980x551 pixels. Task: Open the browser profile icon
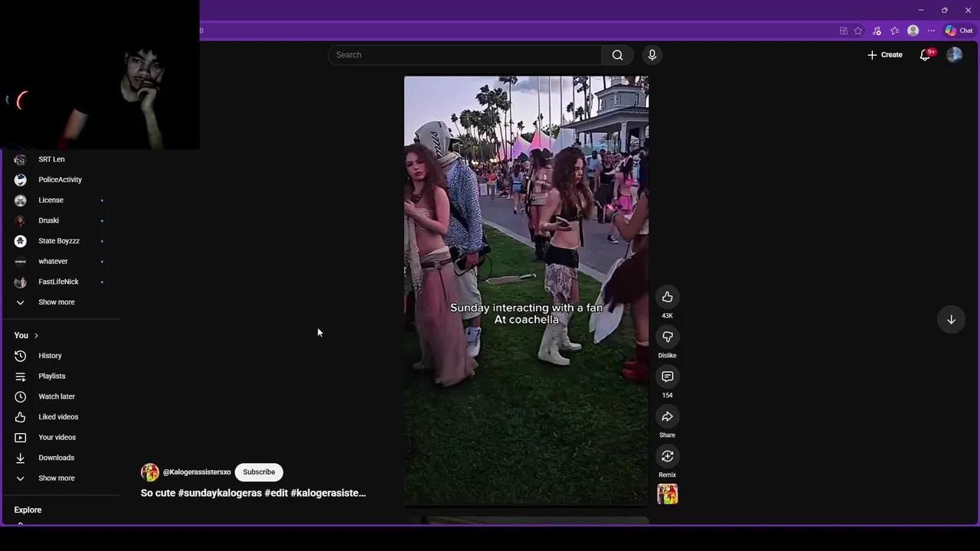[913, 31]
